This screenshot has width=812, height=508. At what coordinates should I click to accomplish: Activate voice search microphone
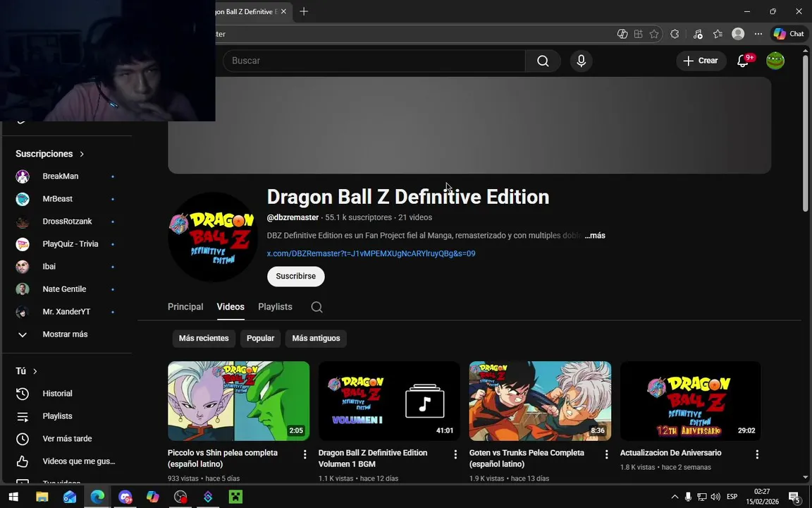581,61
